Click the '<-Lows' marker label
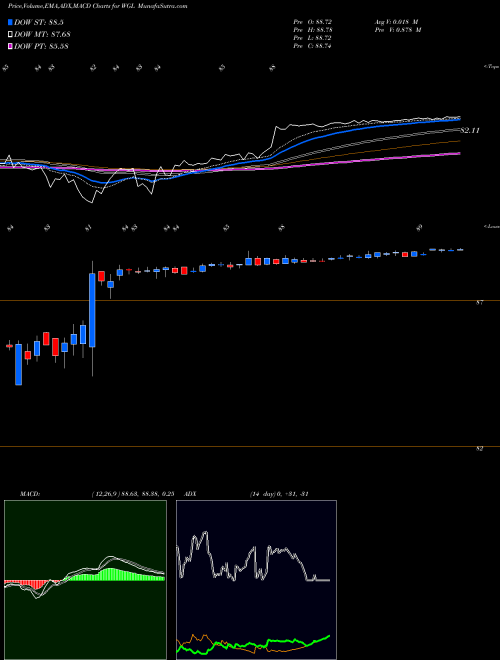Image resolution: width=500 pixels, height=660 pixels. point(491,226)
